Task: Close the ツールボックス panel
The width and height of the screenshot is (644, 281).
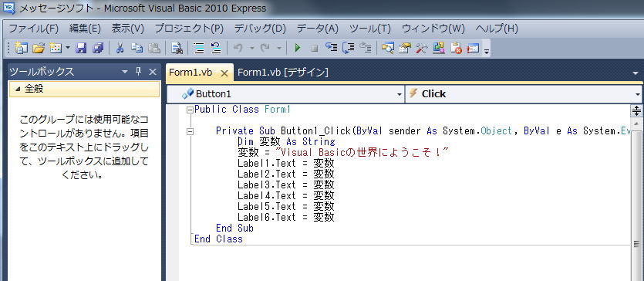Action: 153,72
